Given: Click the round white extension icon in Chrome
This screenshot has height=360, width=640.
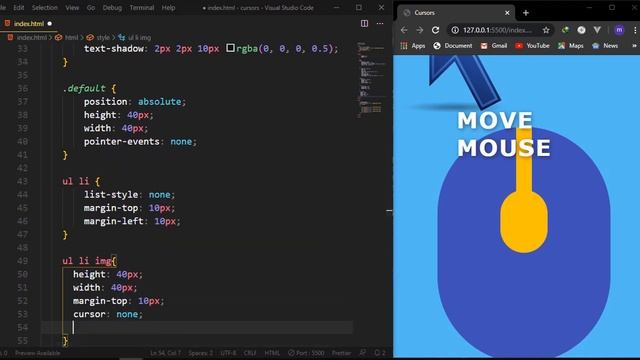Looking at the screenshot, I should [x=581, y=30].
